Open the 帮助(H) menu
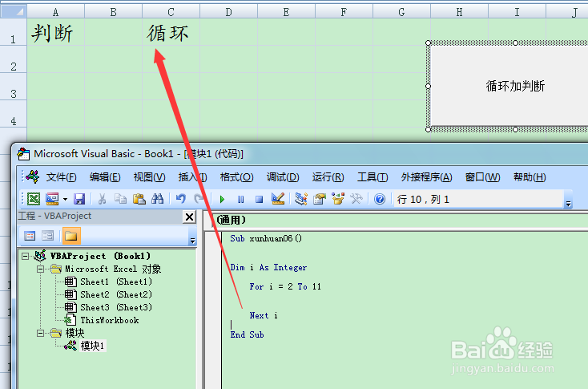This screenshot has height=389, width=588. [530, 176]
